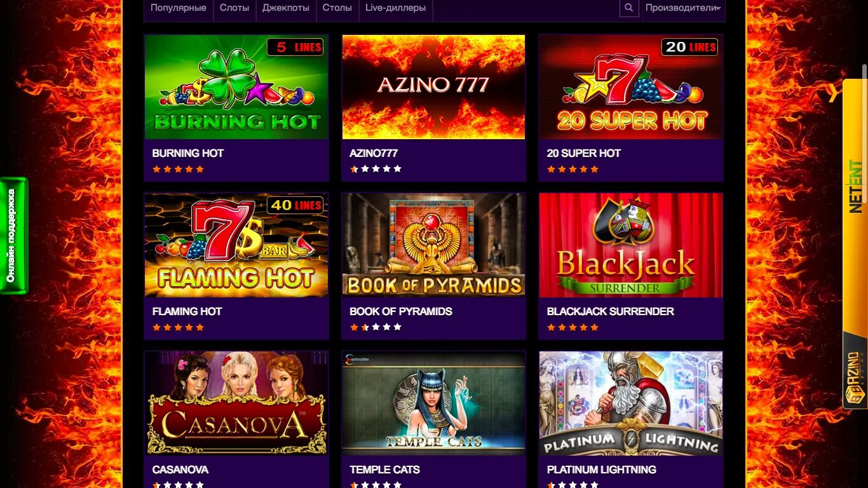
Task: Open the Джекпоты tab
Action: coord(286,8)
